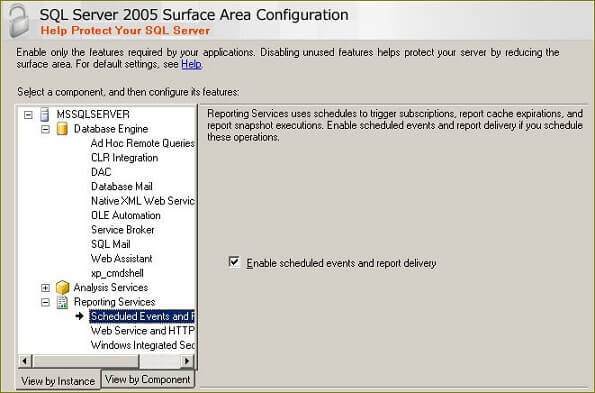The width and height of the screenshot is (595, 393).
Task: Switch to the View by Instance tab
Action: pos(58,380)
